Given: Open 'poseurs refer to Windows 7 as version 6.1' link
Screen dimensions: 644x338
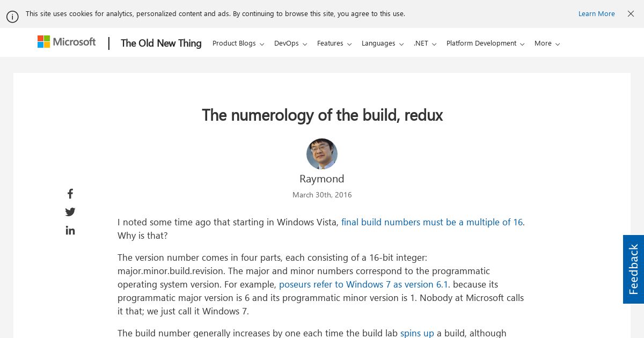Looking at the screenshot, I should pos(363,284).
